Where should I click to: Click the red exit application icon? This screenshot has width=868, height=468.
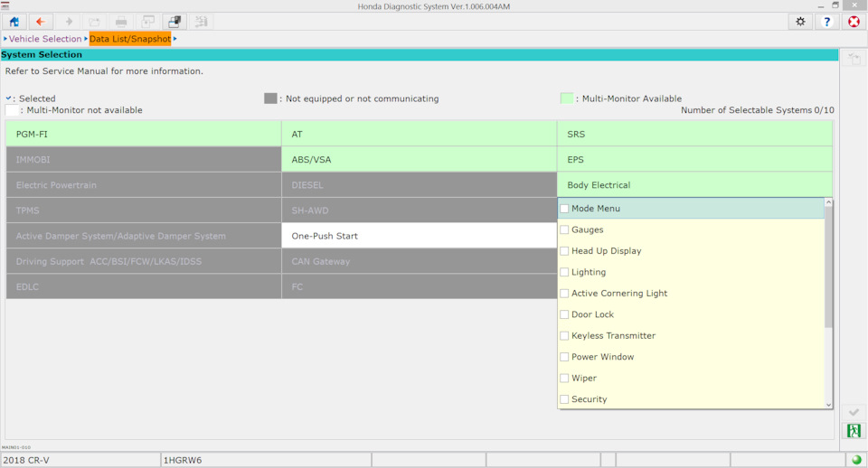pyautogui.click(x=854, y=22)
